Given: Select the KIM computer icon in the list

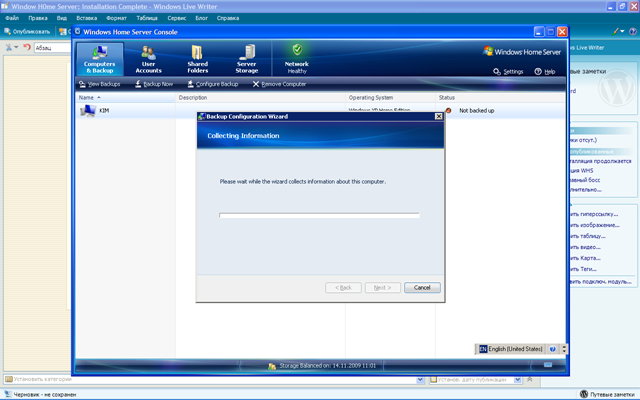Looking at the screenshot, I should tap(88, 111).
